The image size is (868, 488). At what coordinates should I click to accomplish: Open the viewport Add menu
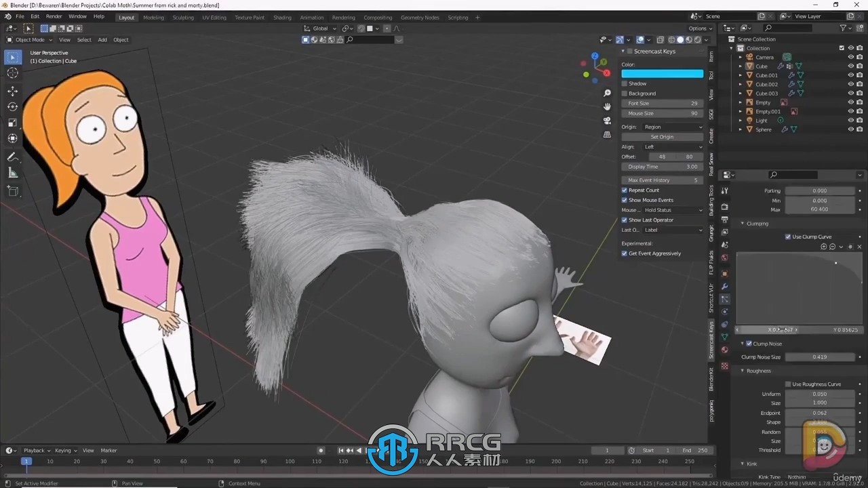coord(102,39)
